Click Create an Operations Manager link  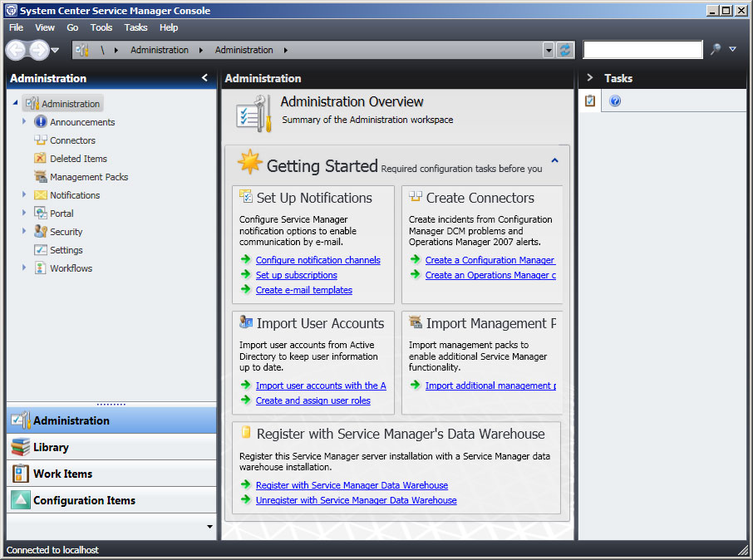[x=491, y=275]
